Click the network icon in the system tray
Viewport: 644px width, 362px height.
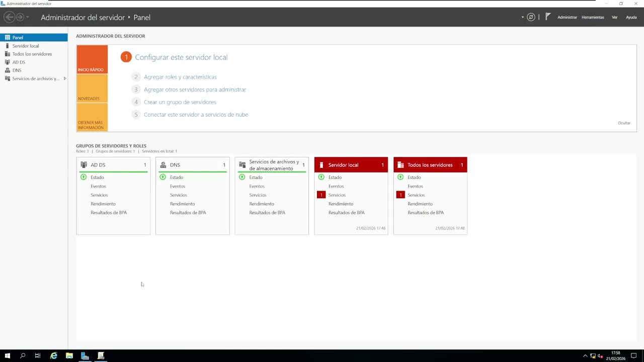[x=593, y=356]
